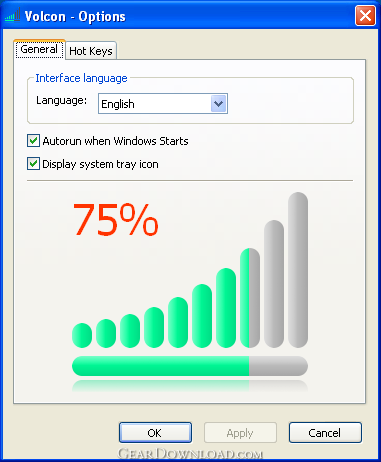Click the half-green half-gray volume bar

(250, 298)
